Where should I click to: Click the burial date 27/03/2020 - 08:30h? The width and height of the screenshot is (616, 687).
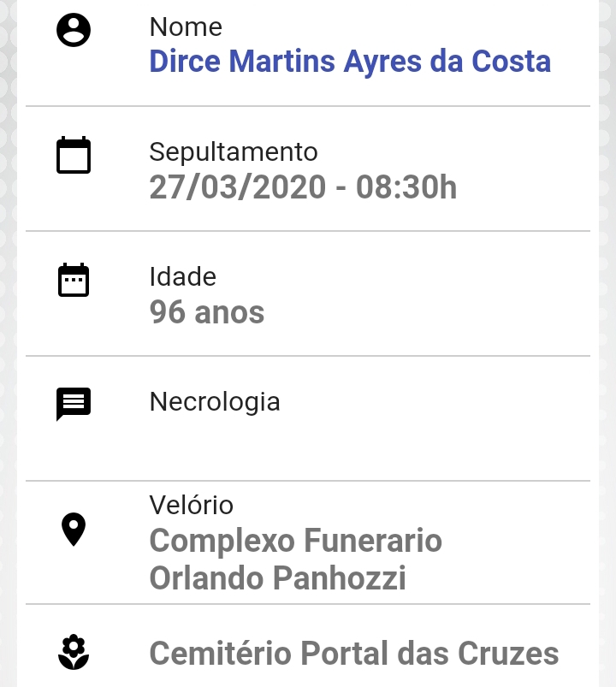coord(303,187)
